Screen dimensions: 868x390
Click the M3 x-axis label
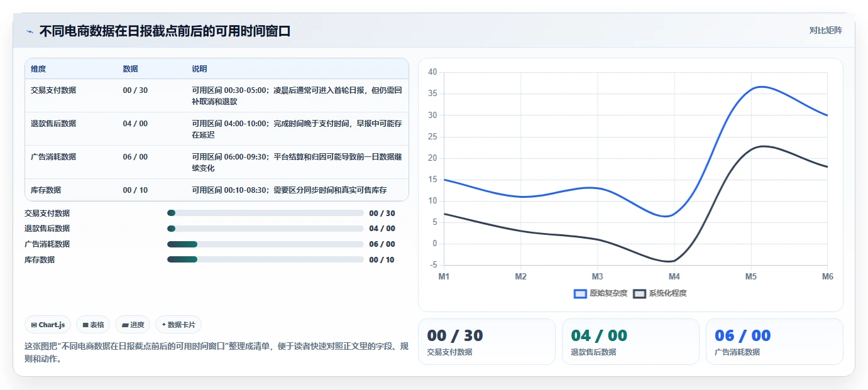[597, 276]
